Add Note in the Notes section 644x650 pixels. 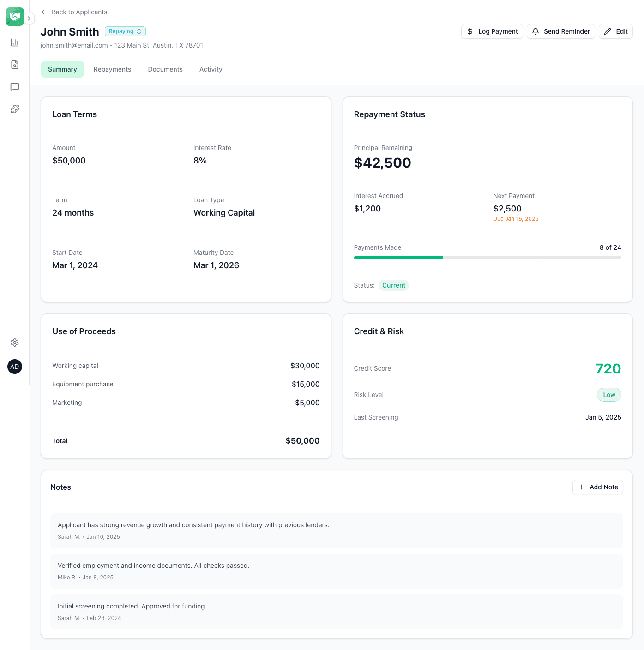[598, 487]
